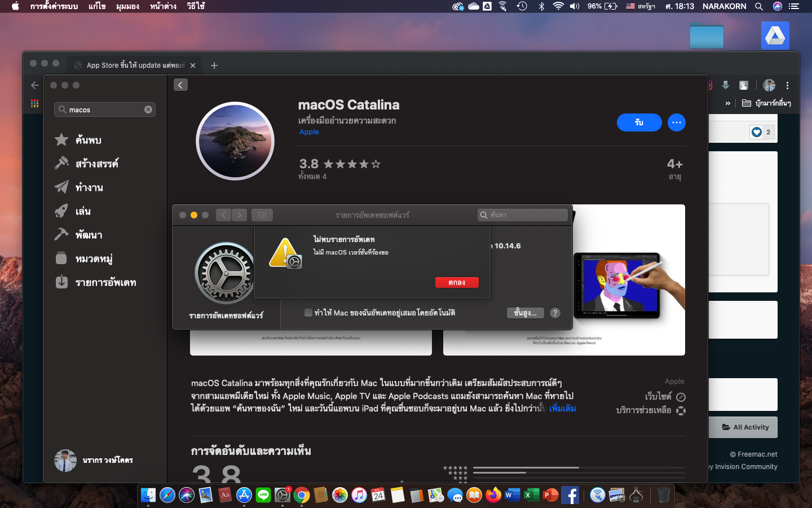
Task: Click the All Activity button on the webpage
Action: pos(745,427)
